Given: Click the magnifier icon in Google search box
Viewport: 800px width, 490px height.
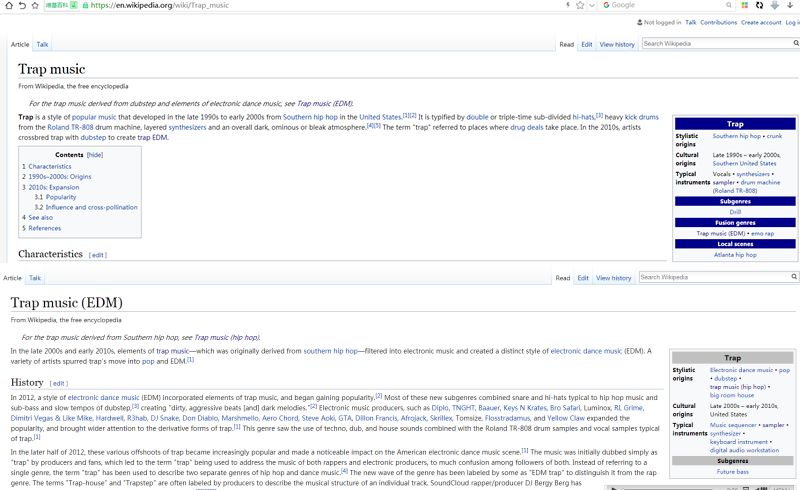Looking at the screenshot, I should pos(729,5).
